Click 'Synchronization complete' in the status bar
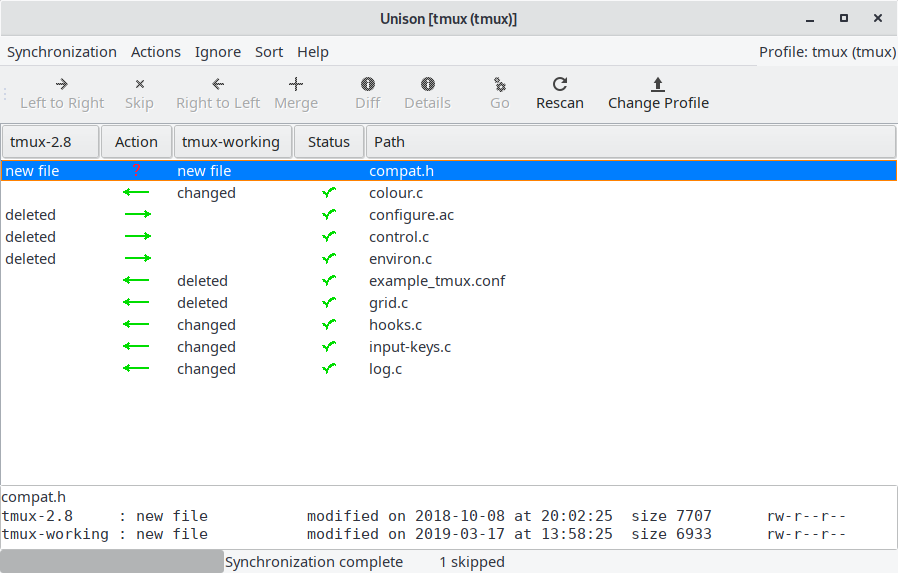 coord(314,562)
